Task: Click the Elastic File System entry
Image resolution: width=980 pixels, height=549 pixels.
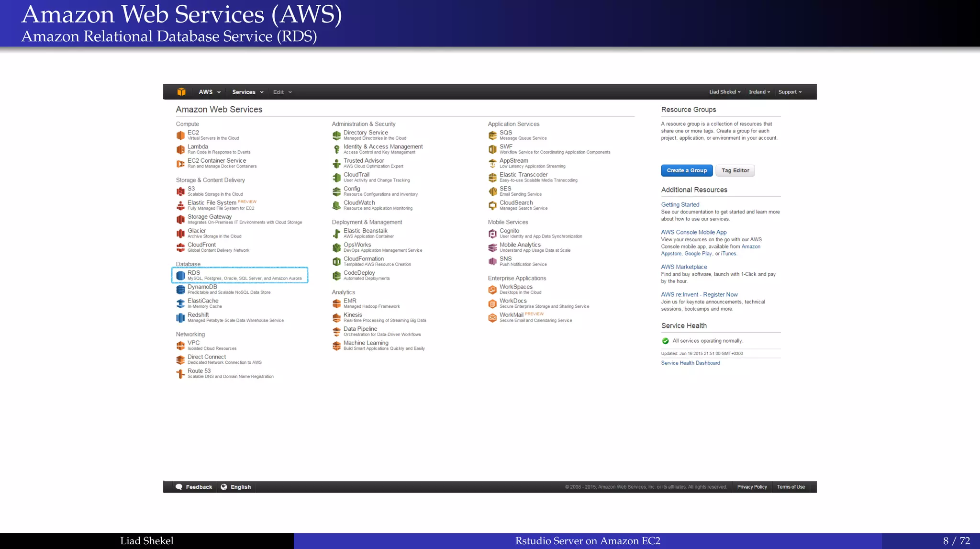Action: coord(216,205)
